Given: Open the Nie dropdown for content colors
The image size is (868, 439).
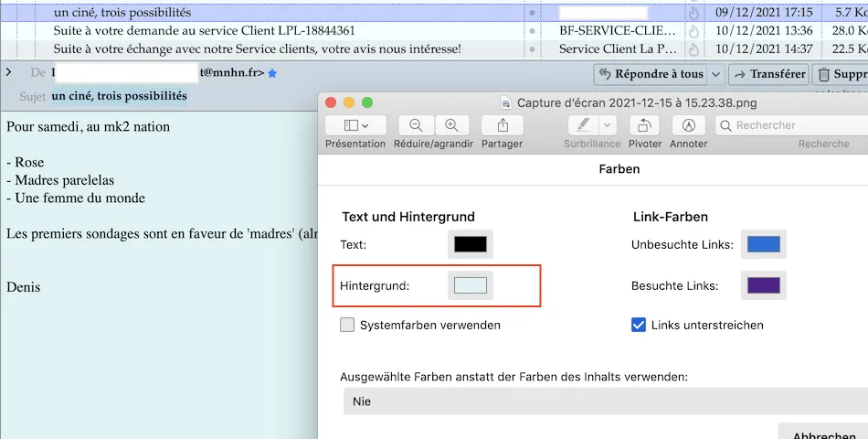Looking at the screenshot, I should point(606,402).
